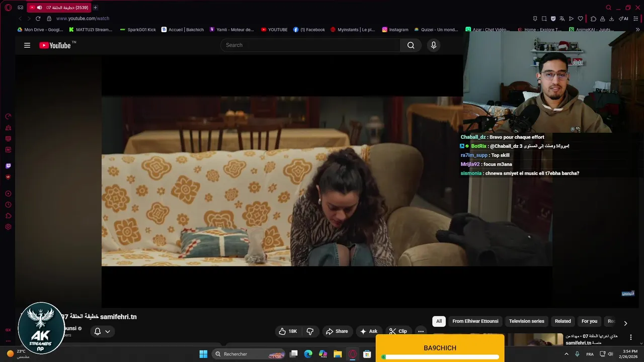This screenshot has width=644, height=362.
Task: Switch FRA keyboard language indicator
Action: [590, 354]
